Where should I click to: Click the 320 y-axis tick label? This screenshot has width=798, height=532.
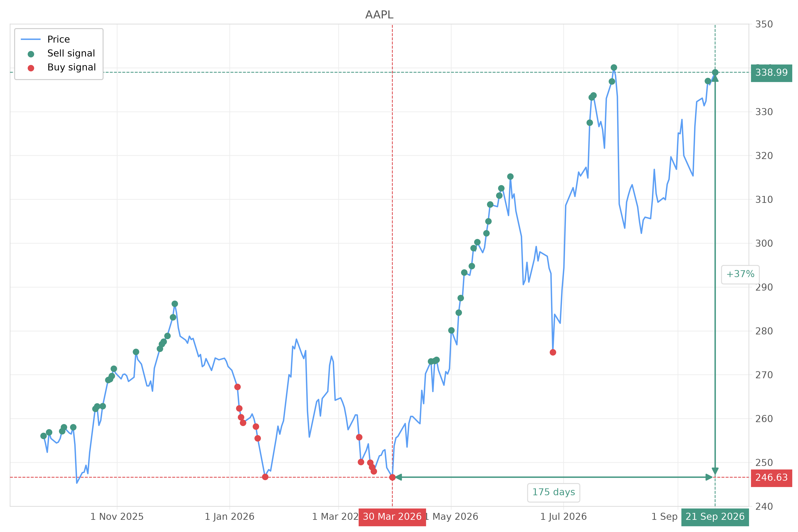tap(764, 156)
